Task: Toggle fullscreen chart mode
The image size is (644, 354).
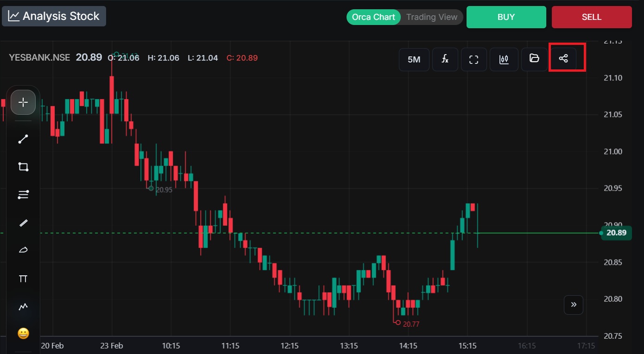Action: (474, 59)
